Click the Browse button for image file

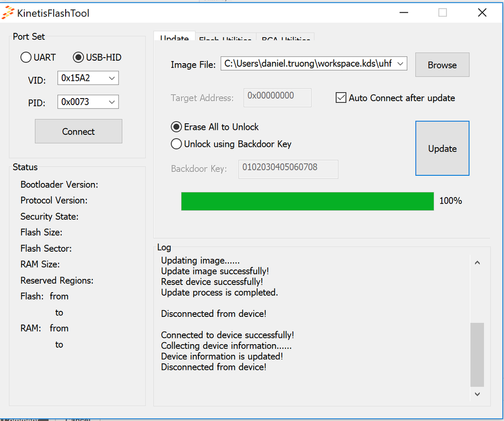click(x=442, y=65)
